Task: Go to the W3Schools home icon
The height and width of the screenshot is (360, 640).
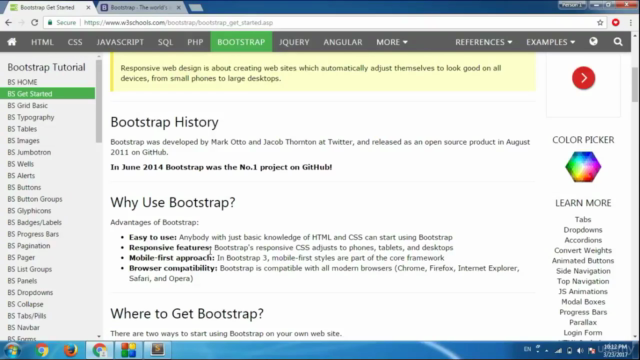Action: pyautogui.click(x=12, y=42)
